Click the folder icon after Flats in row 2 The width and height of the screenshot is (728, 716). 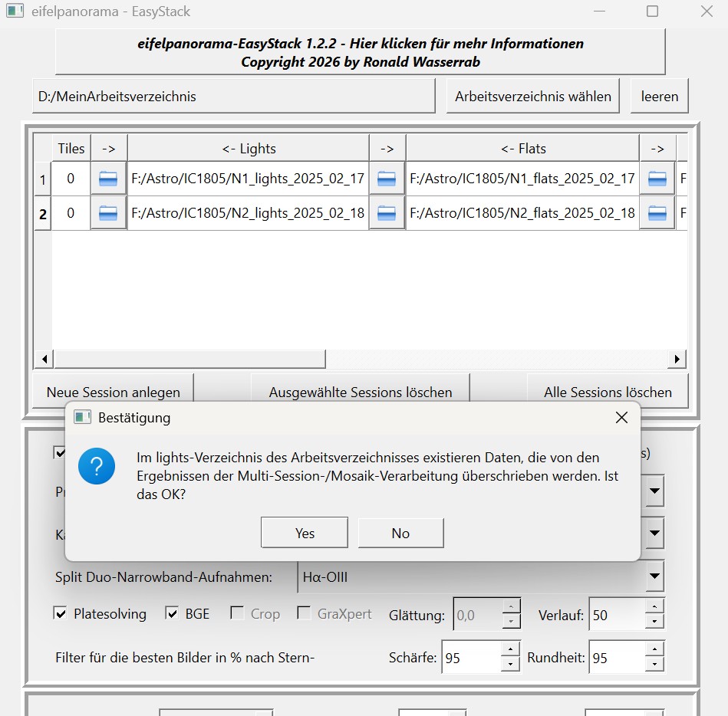tap(657, 213)
